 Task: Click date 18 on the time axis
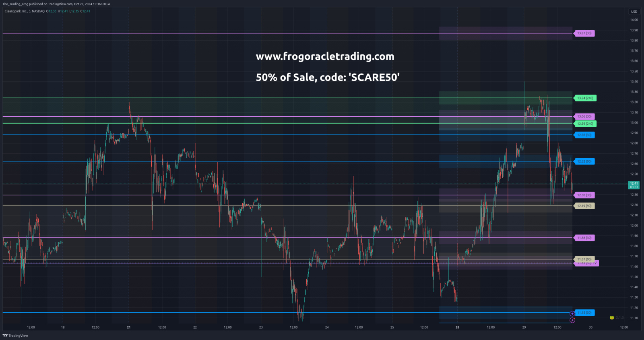63,328
